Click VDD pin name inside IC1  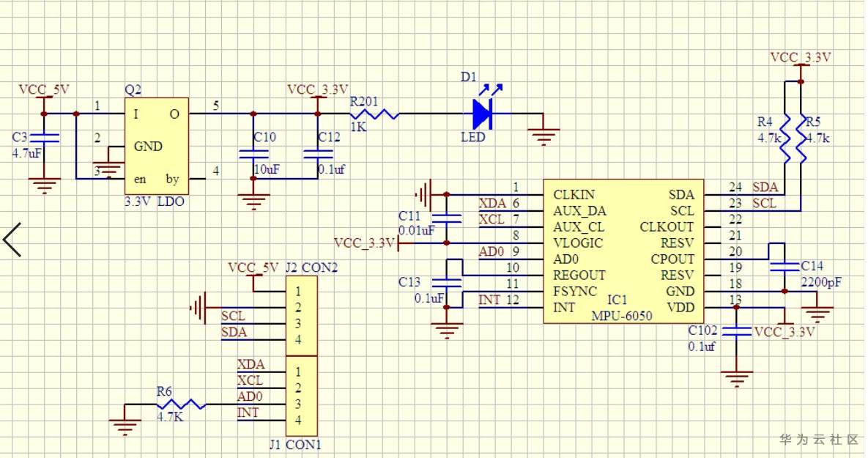pos(681,307)
